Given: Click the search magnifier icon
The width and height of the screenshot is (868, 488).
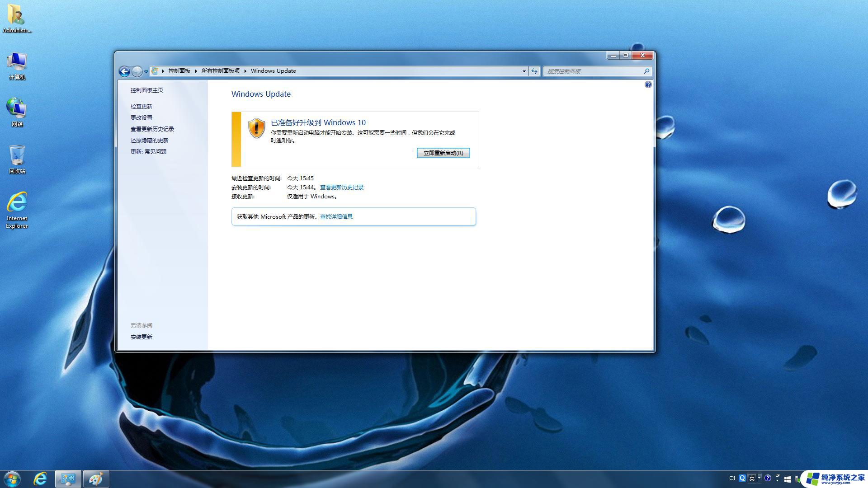Looking at the screenshot, I should point(646,71).
